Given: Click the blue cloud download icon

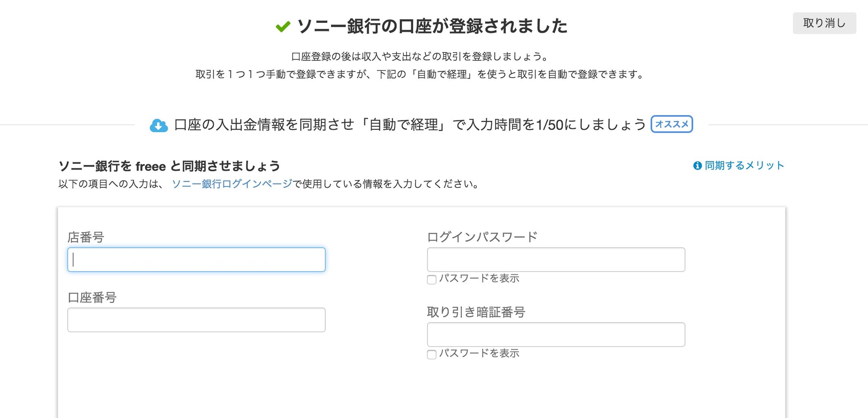Looking at the screenshot, I should [159, 125].
